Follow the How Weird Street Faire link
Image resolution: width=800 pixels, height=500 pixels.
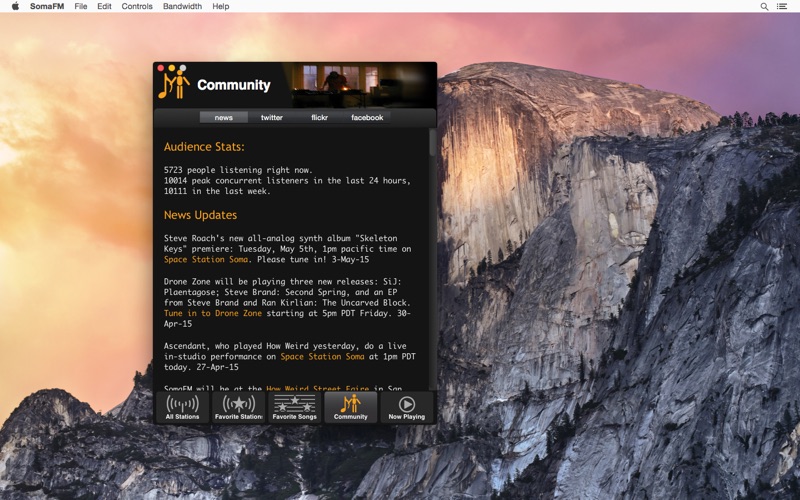pos(317,388)
